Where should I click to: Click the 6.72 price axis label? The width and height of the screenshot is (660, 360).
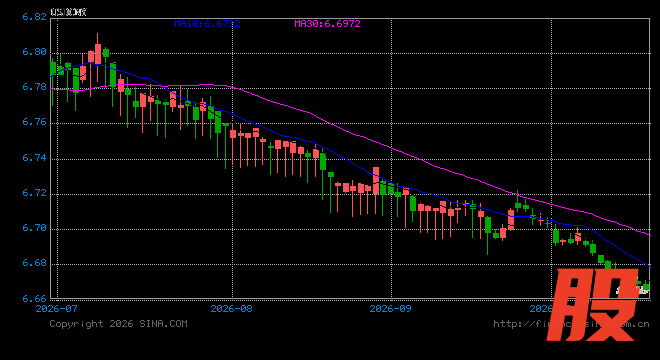34,193
